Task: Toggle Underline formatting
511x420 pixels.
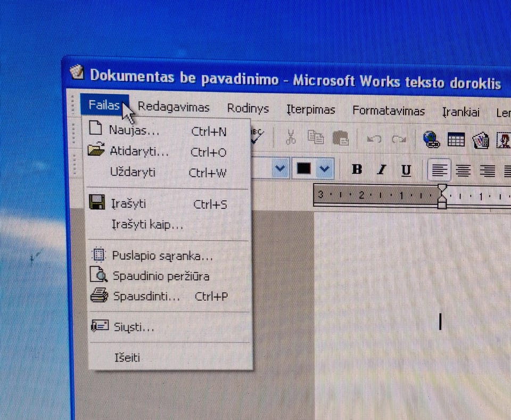Action: tap(406, 170)
